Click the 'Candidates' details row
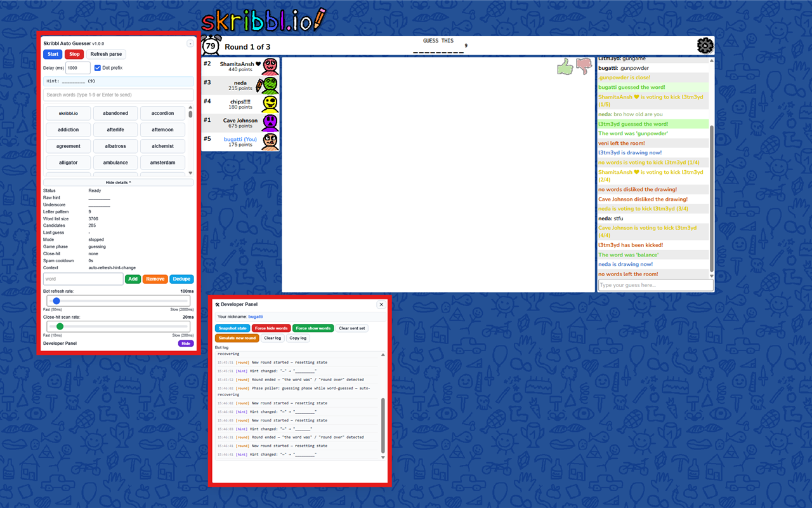This screenshot has height=508, width=812. 119,225
